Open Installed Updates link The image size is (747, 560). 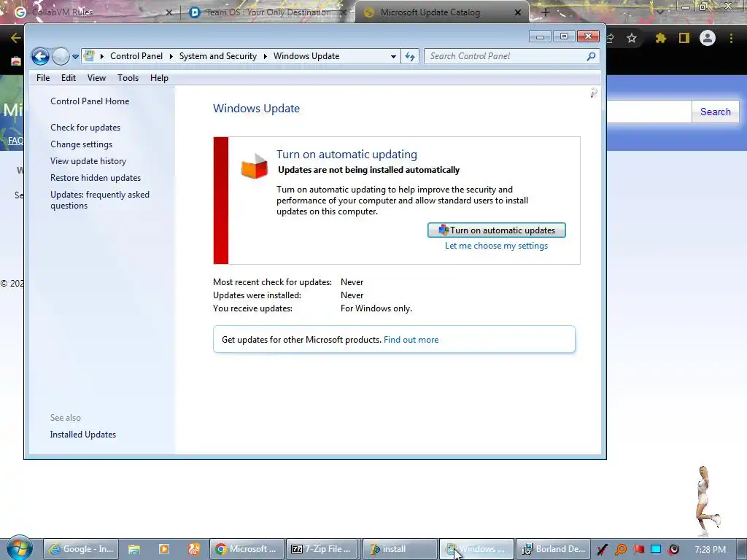coord(83,435)
